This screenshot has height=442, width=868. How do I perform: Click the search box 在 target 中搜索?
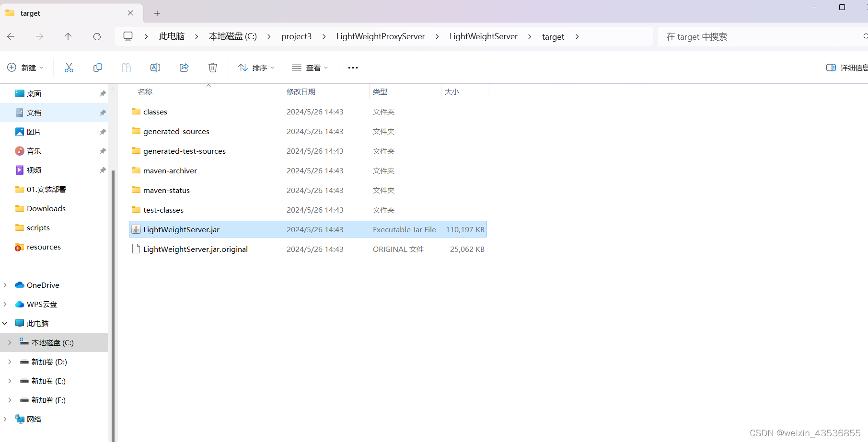click(762, 36)
